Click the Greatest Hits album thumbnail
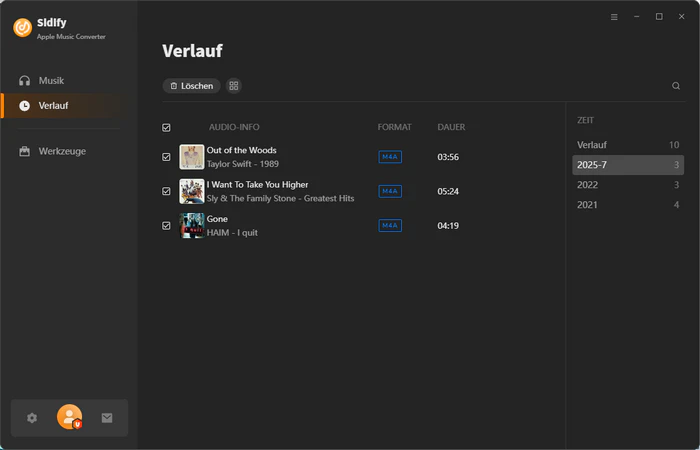Screen dimensions: 700x450 point(192,192)
